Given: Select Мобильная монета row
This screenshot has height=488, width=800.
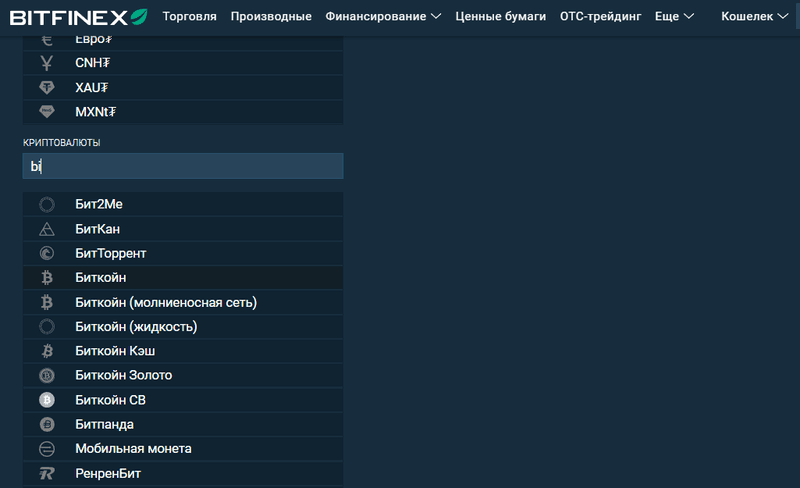Looking at the screenshot, I should coord(183,449).
